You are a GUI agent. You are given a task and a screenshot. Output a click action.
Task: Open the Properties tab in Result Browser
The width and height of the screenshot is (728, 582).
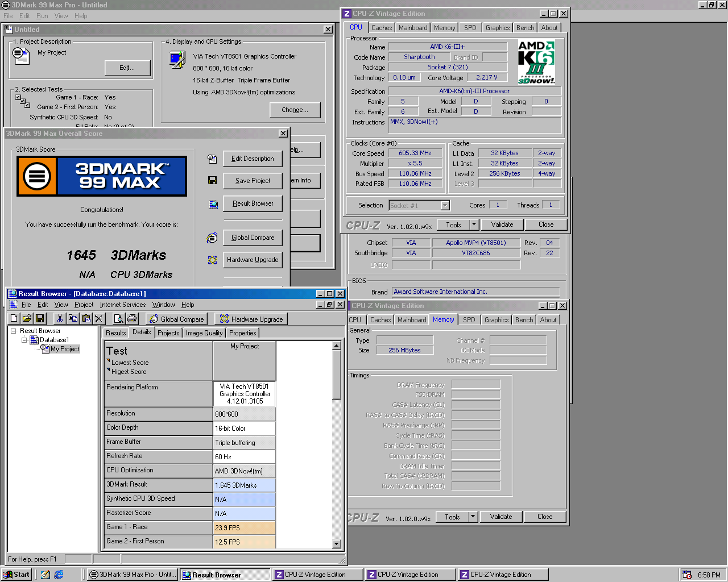pos(243,333)
